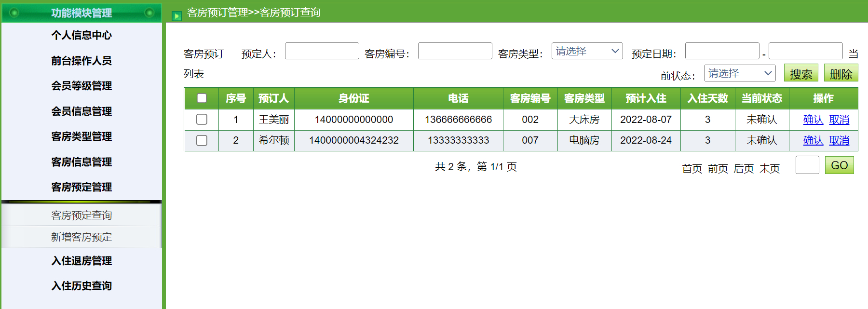Select 客房预定查询 submenu item

pyautogui.click(x=81, y=215)
